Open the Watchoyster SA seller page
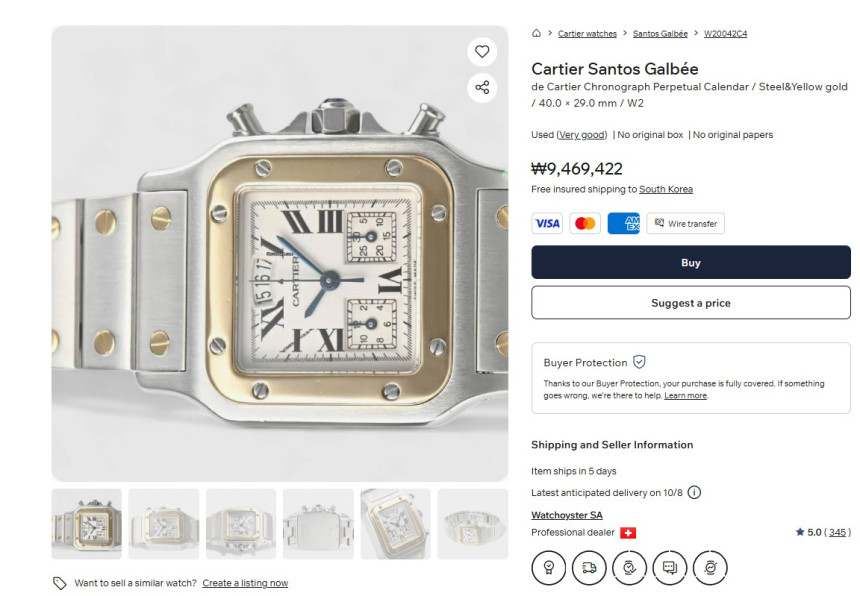This screenshot has height=596, width=860. coord(566,515)
